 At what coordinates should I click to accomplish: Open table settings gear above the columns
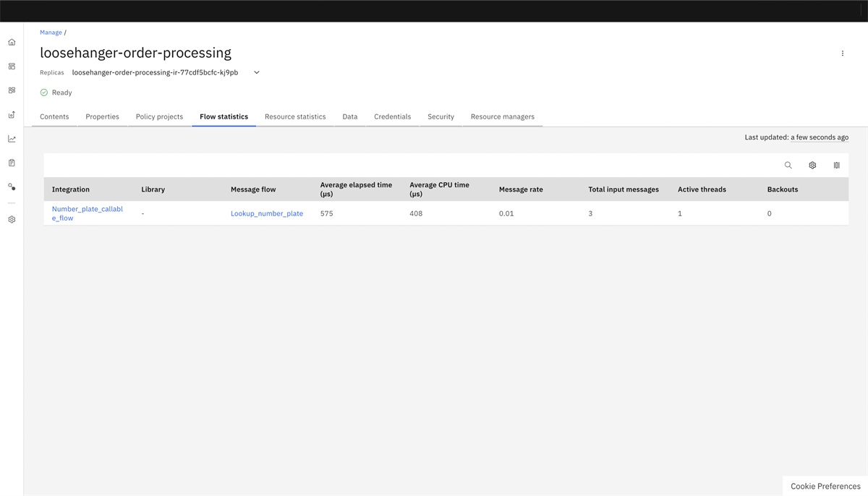(x=812, y=165)
